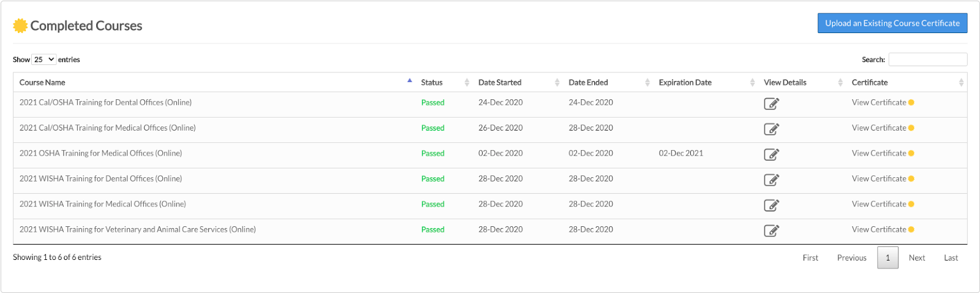Select page 1 in pagination
Viewport: 980px width, 293px height.
pyautogui.click(x=888, y=258)
